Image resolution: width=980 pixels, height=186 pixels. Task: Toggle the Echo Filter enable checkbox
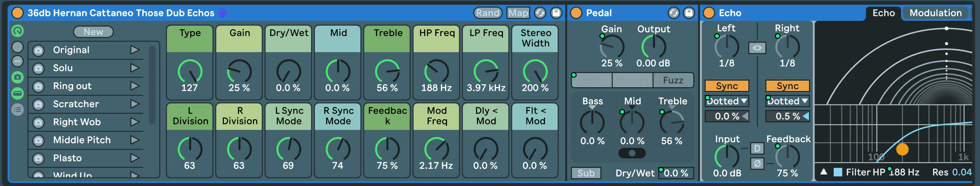coord(838,172)
